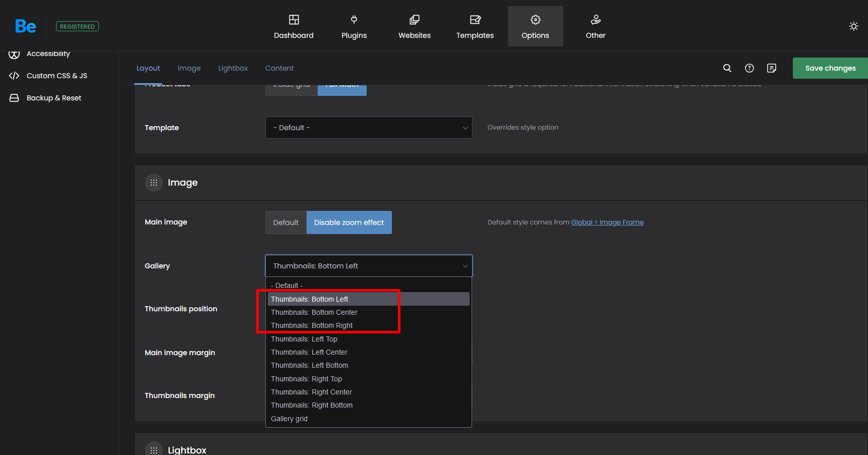Viewport: 868px width, 455px height.
Task: Click the Thumbnails margin label
Action: [180, 395]
